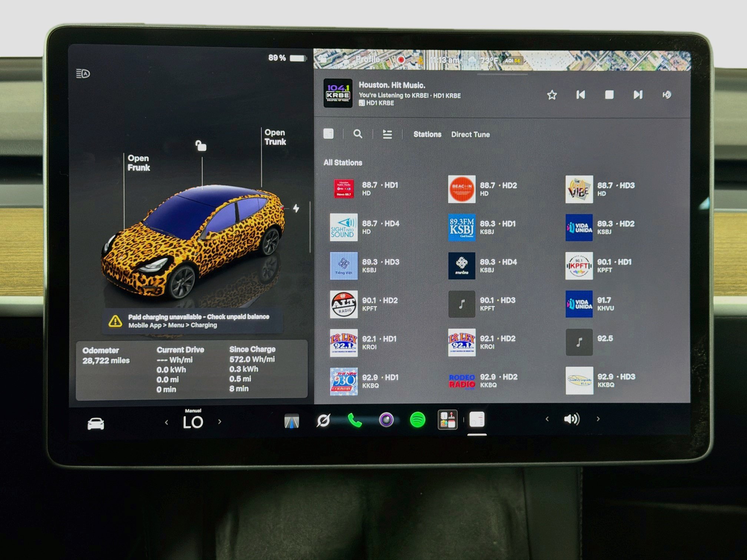This screenshot has width=747, height=560.
Task: Tap 104.1 KRBE album art
Action: coord(338,93)
